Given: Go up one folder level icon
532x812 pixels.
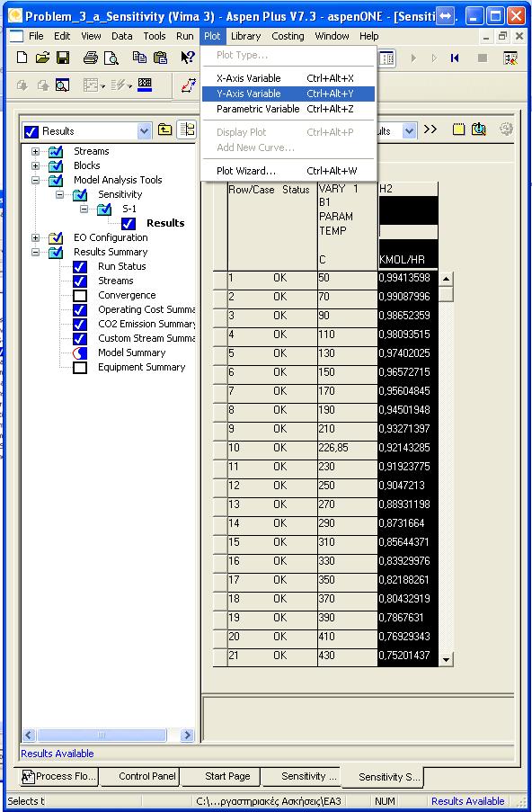Looking at the screenshot, I should (165, 129).
